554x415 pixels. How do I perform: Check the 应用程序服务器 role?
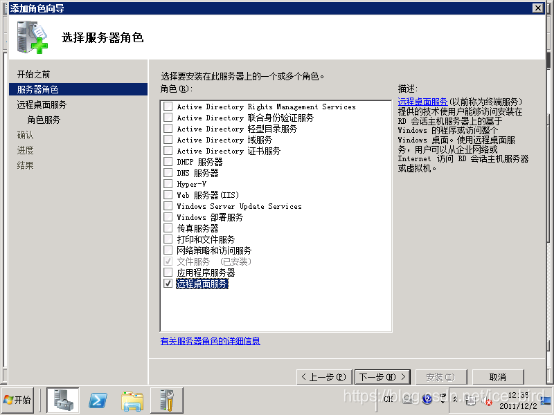[168, 272]
